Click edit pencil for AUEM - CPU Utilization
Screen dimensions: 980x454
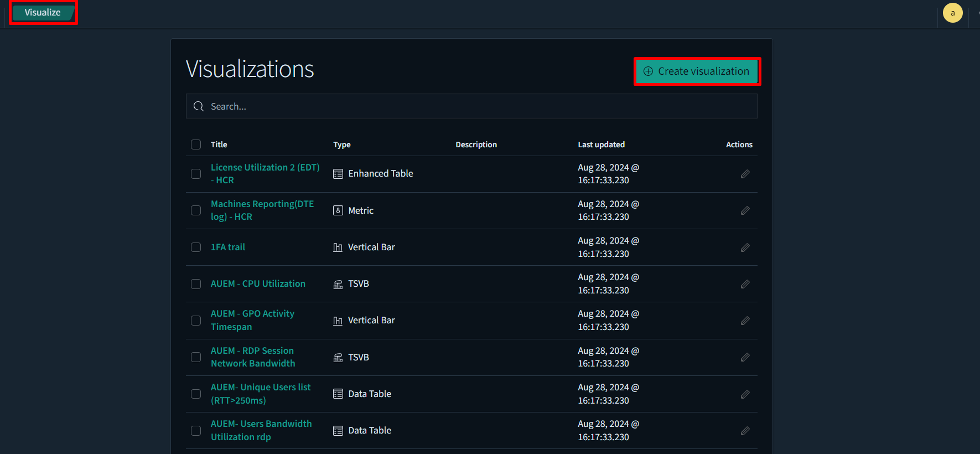(745, 284)
